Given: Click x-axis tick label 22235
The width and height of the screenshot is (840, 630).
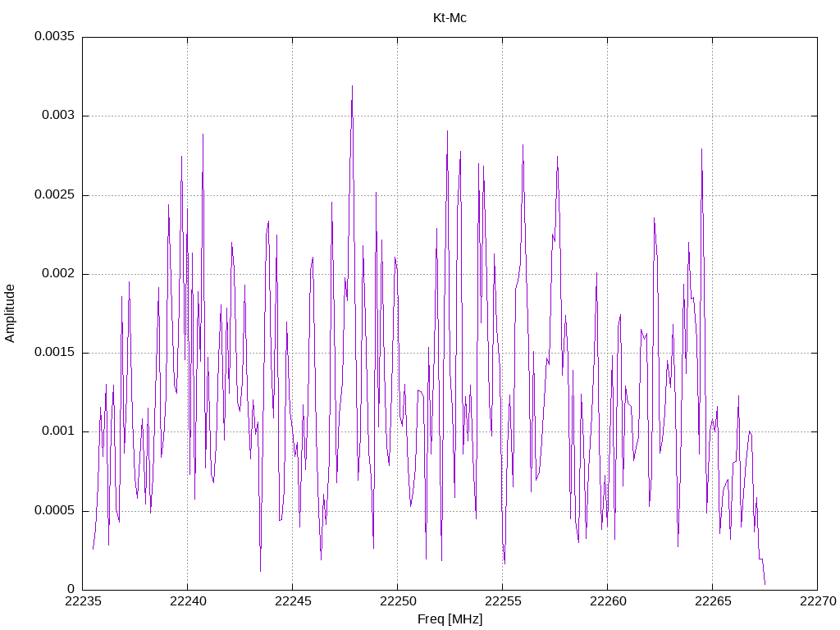Looking at the screenshot, I should [83, 601].
